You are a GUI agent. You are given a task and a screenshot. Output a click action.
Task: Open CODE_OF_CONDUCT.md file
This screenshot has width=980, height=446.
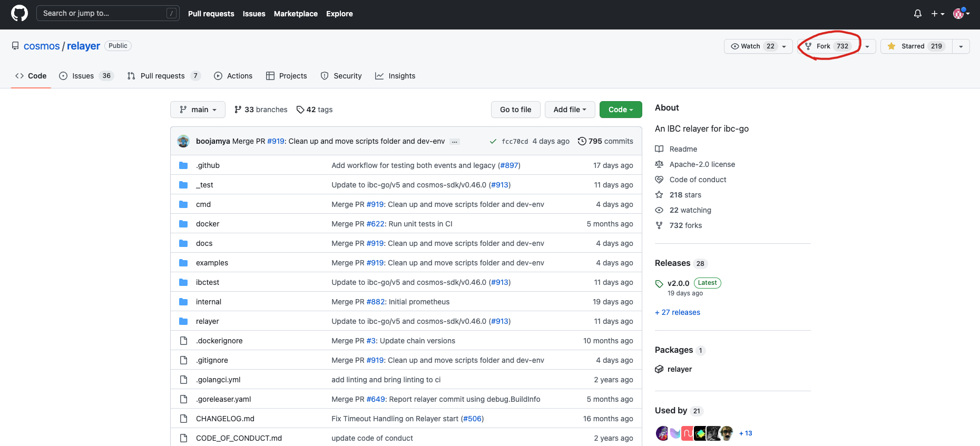239,438
